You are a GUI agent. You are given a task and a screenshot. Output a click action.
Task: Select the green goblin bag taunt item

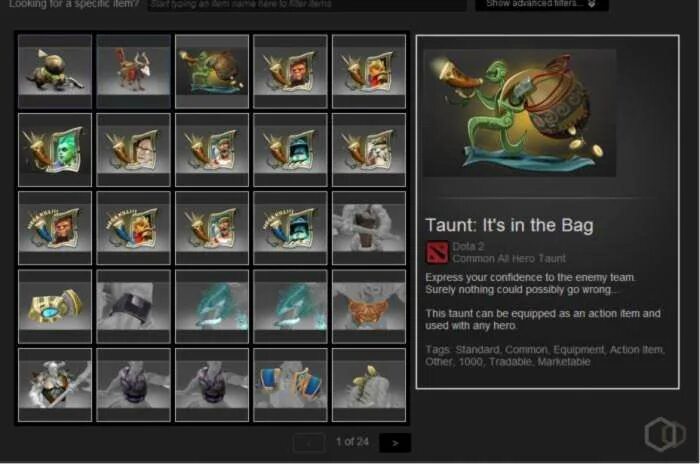[x=212, y=71]
